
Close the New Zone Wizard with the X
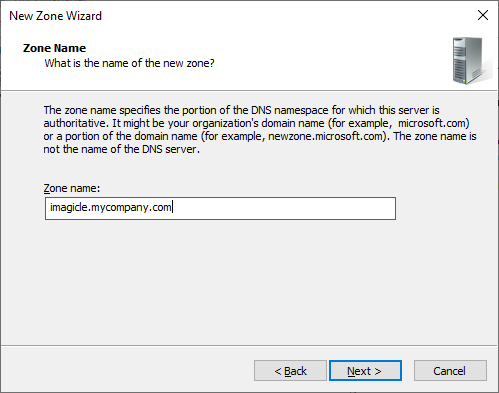pyautogui.click(x=483, y=15)
